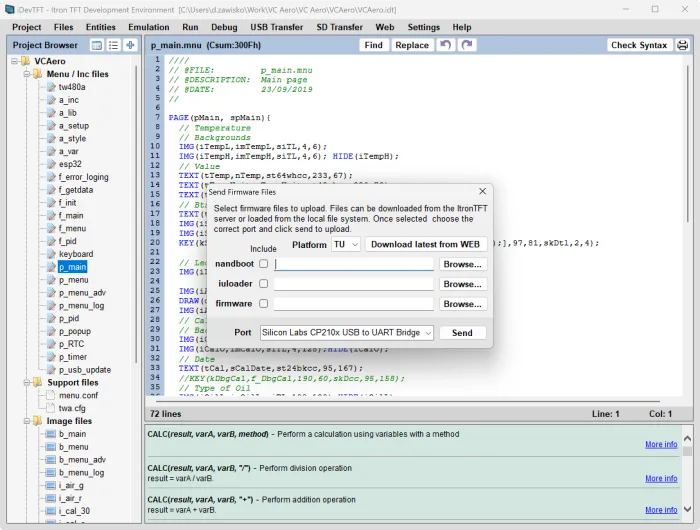Open the tw480a file in the tree

[x=72, y=87]
